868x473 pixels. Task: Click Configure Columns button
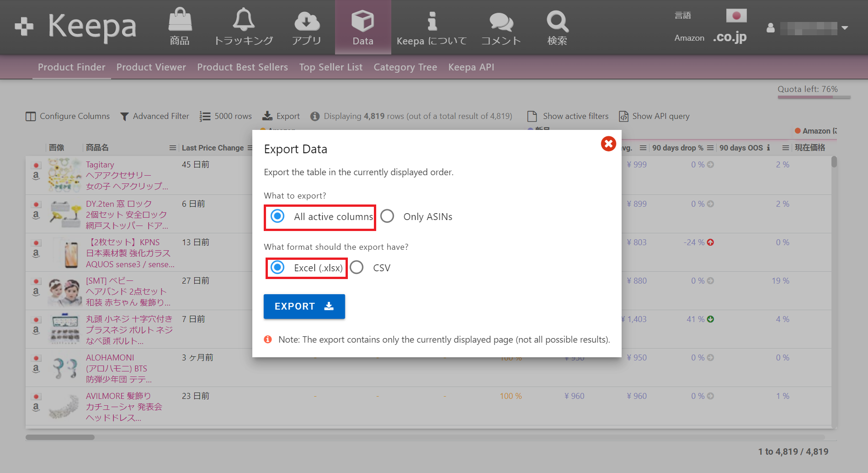pos(68,116)
